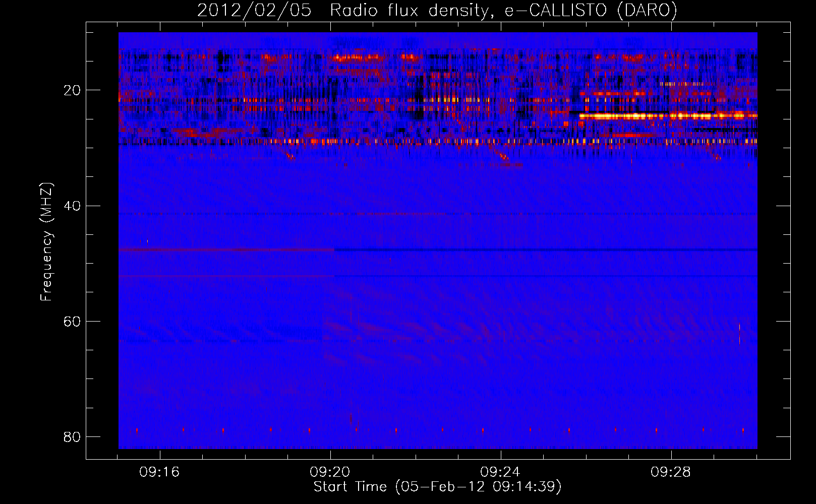816x504 pixels.
Task: Click the "Start Time (05-Feb-12 09:14:39)" axis label
Action: [x=437, y=487]
